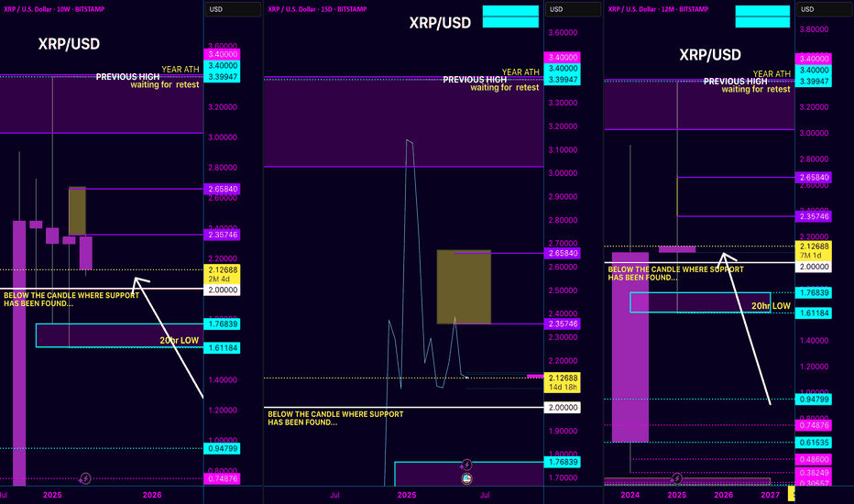This screenshot has width=854, height=504.
Task: Click the lightning event icon on the 10W chart
Action: pyautogui.click(x=85, y=478)
